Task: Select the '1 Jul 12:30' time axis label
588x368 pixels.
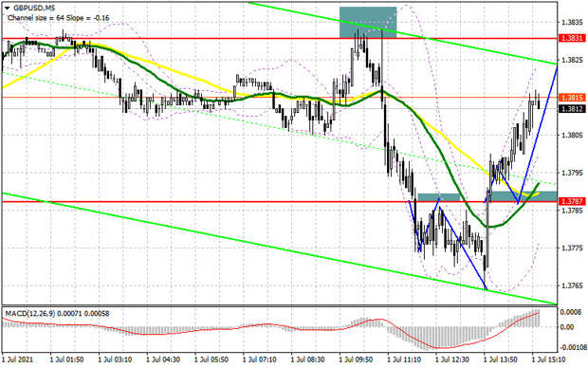Action: [452, 359]
